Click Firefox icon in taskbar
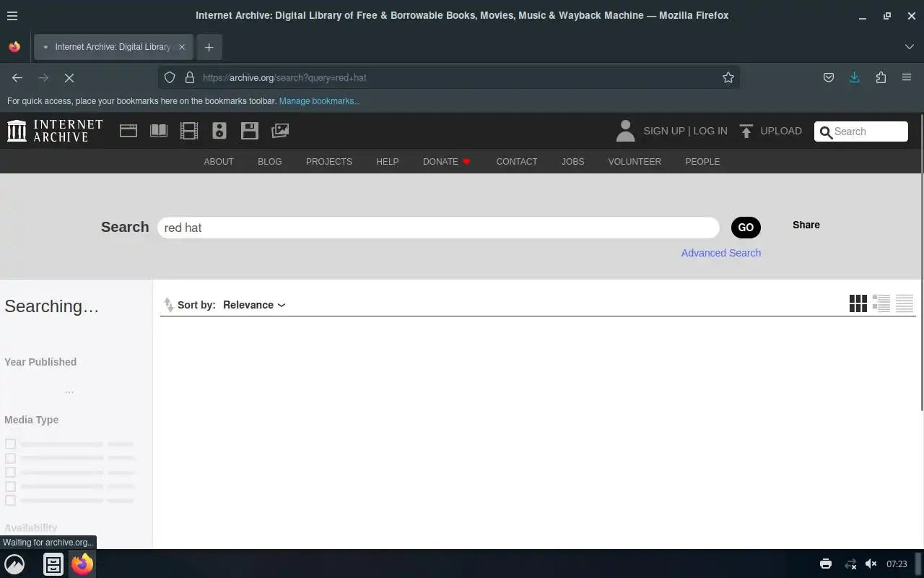924x578 pixels. click(82, 564)
